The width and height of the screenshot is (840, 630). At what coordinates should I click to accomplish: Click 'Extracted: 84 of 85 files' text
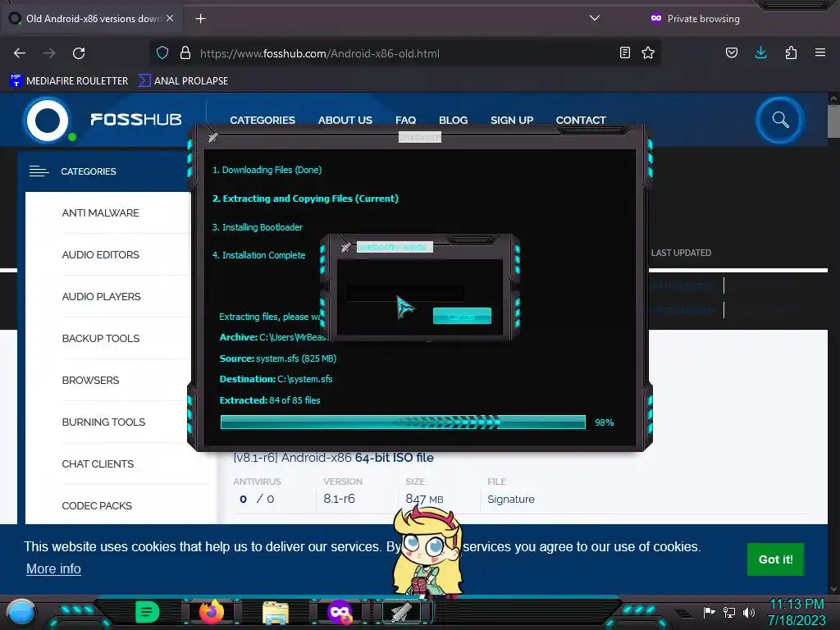[270, 400]
